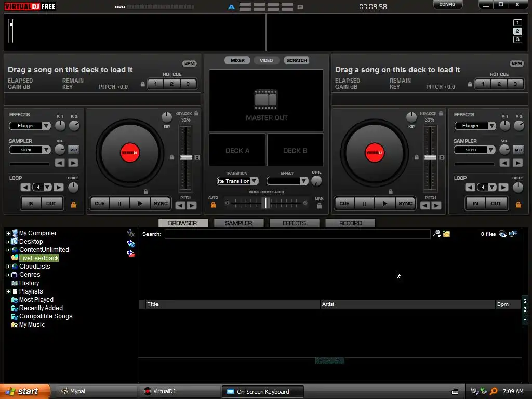Switch to the VIDEO panel
Viewport: 532px width, 399px height.
tap(266, 60)
